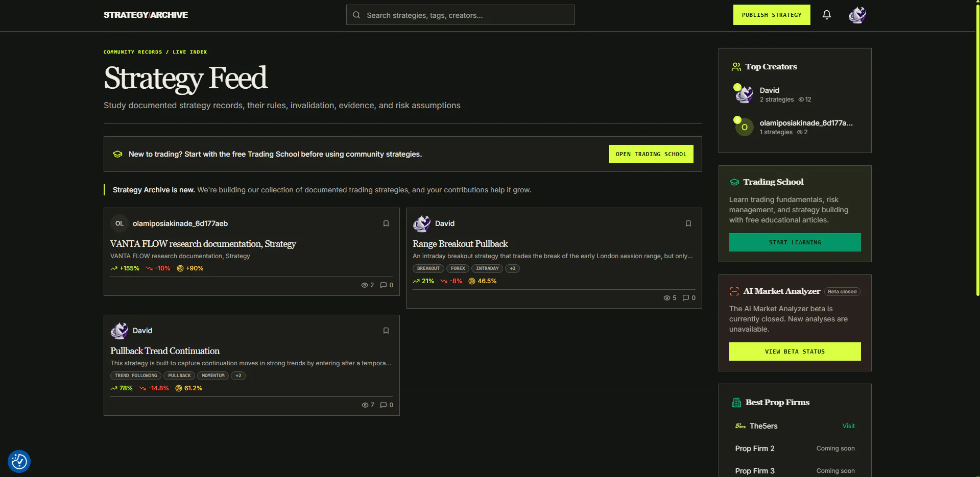The image size is (980, 477).
Task: Click Beta closed badge
Action: pos(842,292)
